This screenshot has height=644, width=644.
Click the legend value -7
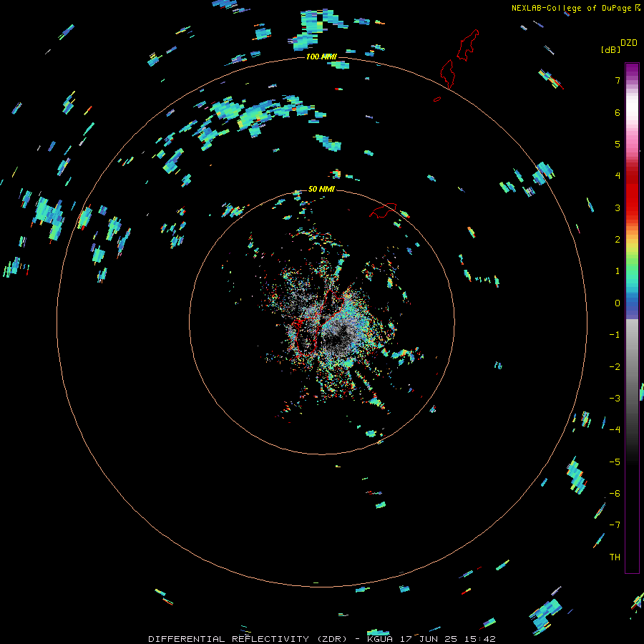click(615, 525)
